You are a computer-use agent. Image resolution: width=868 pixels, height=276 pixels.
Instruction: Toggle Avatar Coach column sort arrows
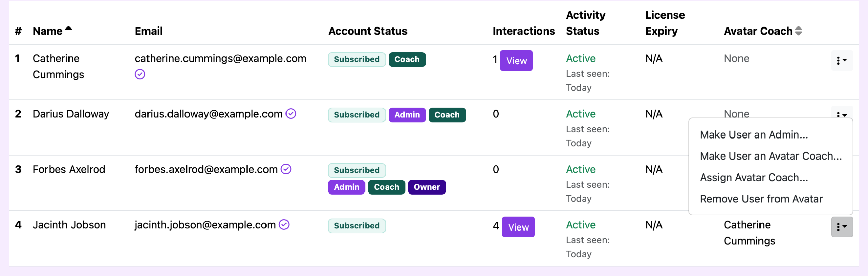798,31
